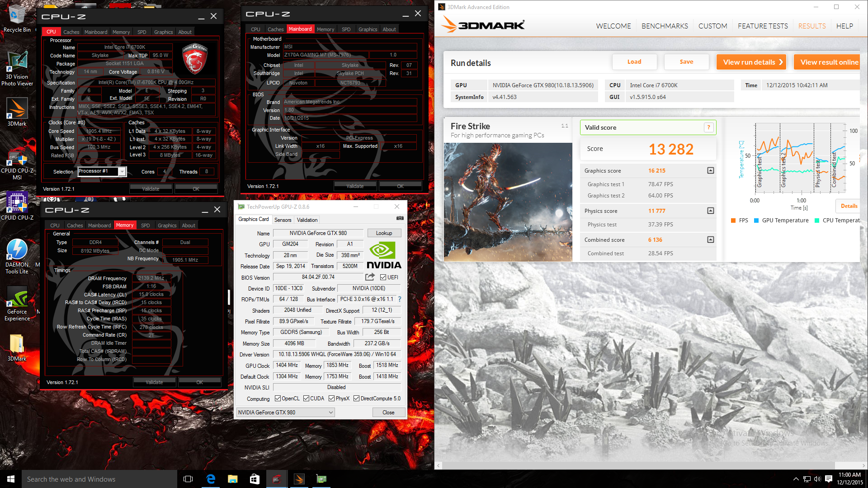Image resolution: width=868 pixels, height=488 pixels.
Task: Open File Explorer from taskbar
Action: click(232, 479)
